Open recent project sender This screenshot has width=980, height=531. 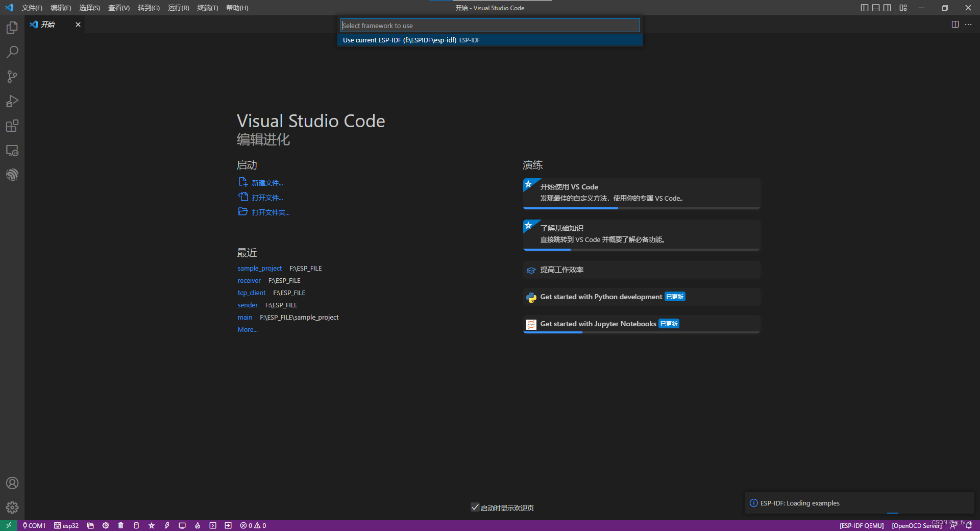tap(248, 305)
